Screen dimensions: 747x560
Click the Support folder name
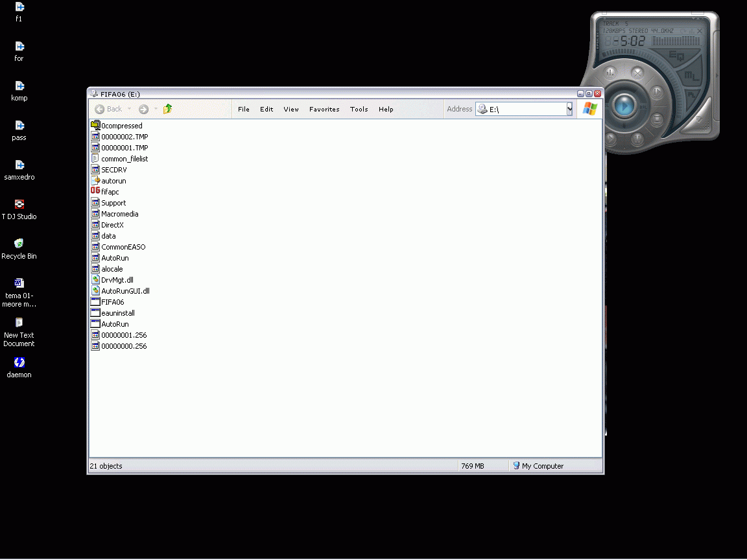[x=113, y=203]
